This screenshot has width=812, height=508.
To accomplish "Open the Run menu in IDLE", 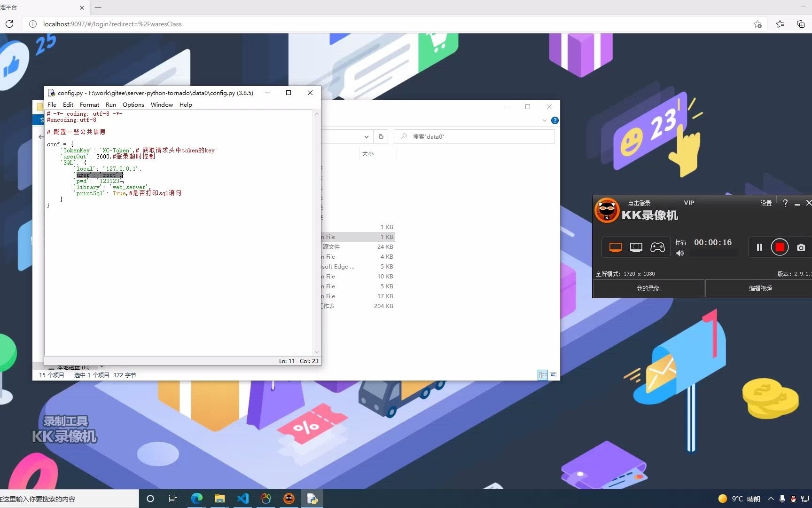I will click(111, 105).
